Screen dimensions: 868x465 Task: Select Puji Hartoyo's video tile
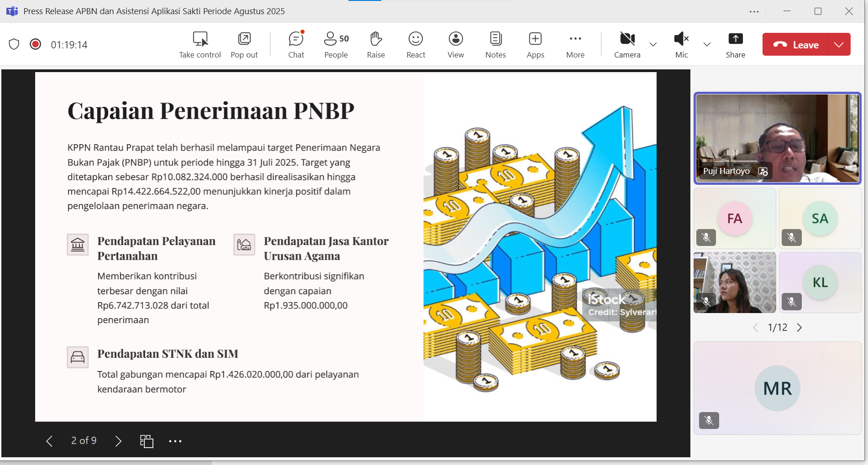[x=777, y=138]
